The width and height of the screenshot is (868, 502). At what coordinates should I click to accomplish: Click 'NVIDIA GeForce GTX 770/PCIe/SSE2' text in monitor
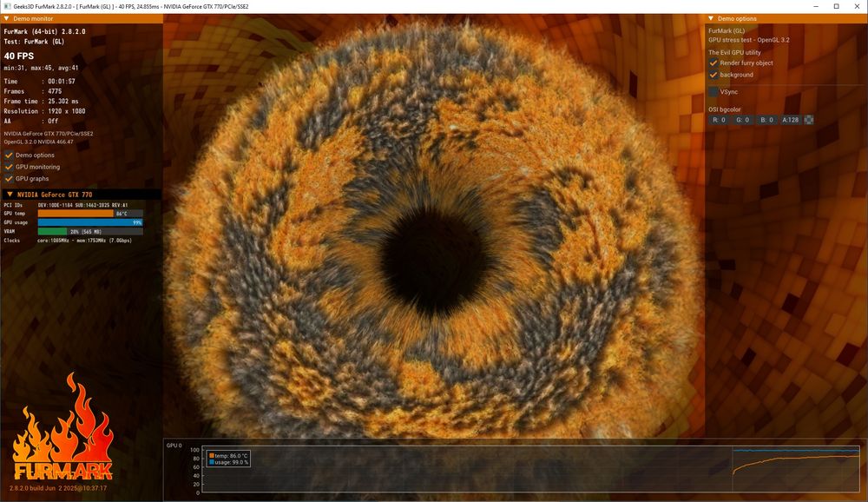tap(49, 134)
